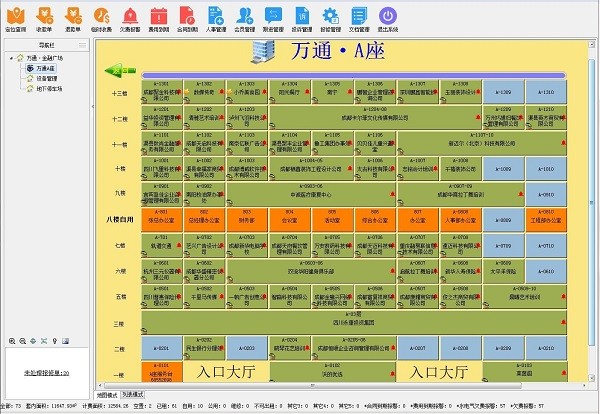Click the zoom-out magnifier icon

tap(23, 341)
